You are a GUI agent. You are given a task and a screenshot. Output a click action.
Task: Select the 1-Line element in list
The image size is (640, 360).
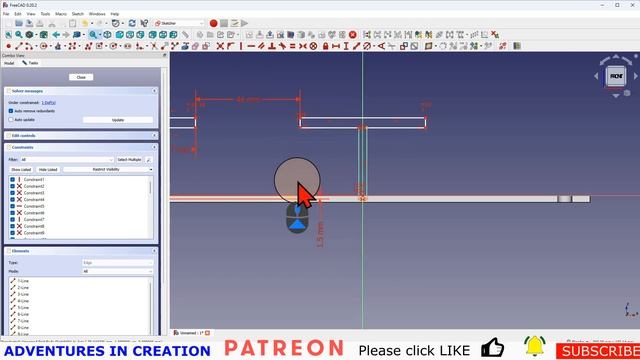(x=23, y=281)
